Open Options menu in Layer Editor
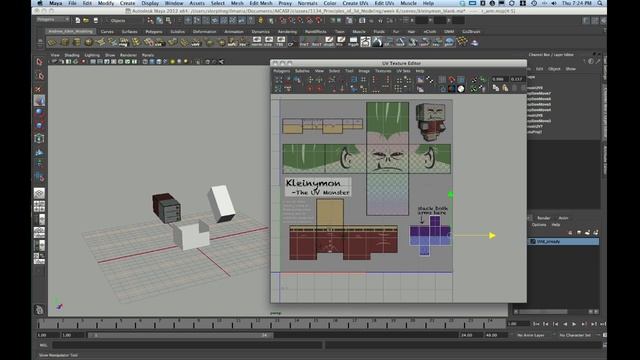 pos(539,225)
